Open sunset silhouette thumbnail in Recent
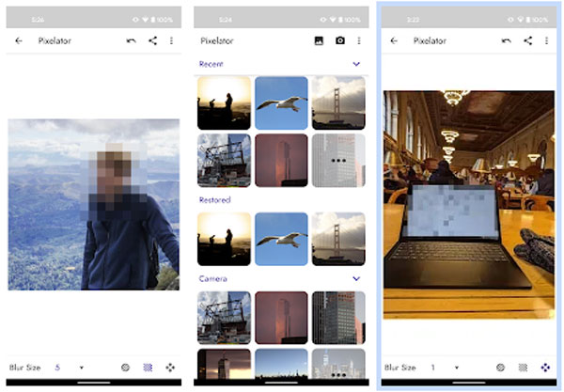The height and width of the screenshot is (392, 564). click(x=224, y=102)
